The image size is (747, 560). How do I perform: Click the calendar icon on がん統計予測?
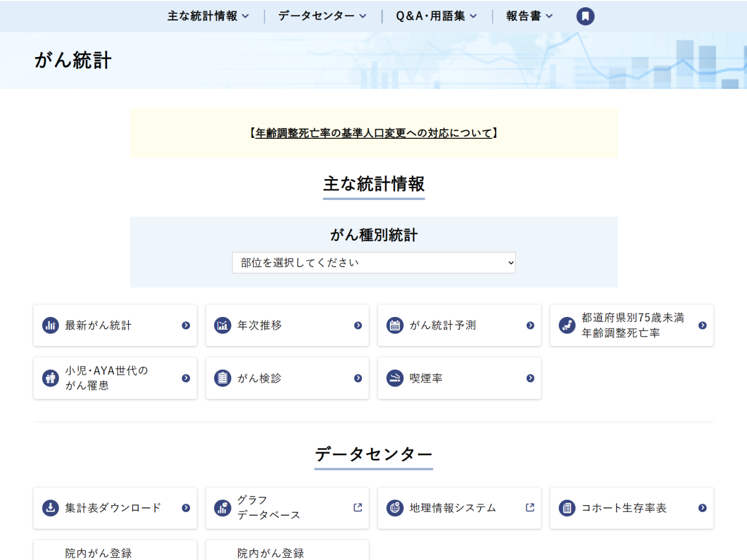pyautogui.click(x=395, y=325)
